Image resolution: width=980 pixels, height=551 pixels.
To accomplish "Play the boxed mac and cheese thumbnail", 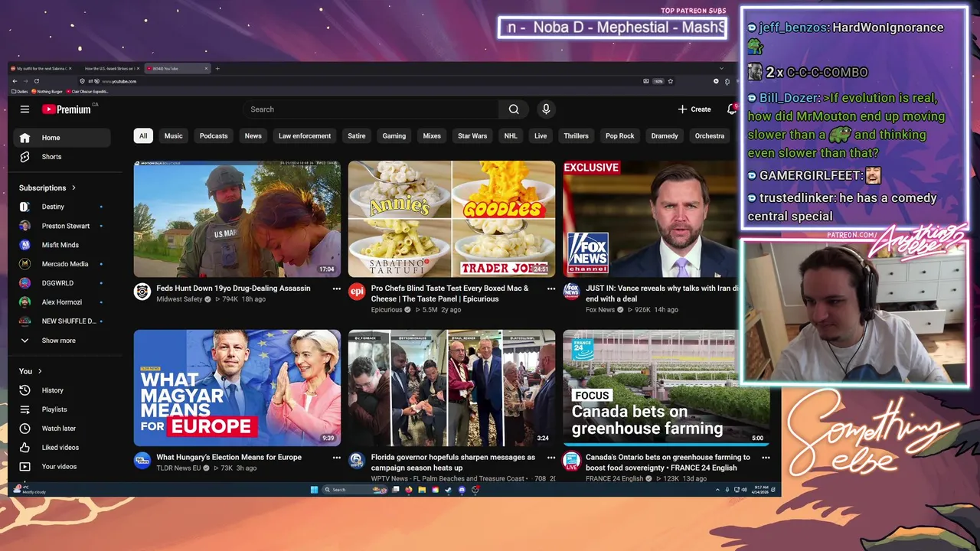I will [x=452, y=219].
